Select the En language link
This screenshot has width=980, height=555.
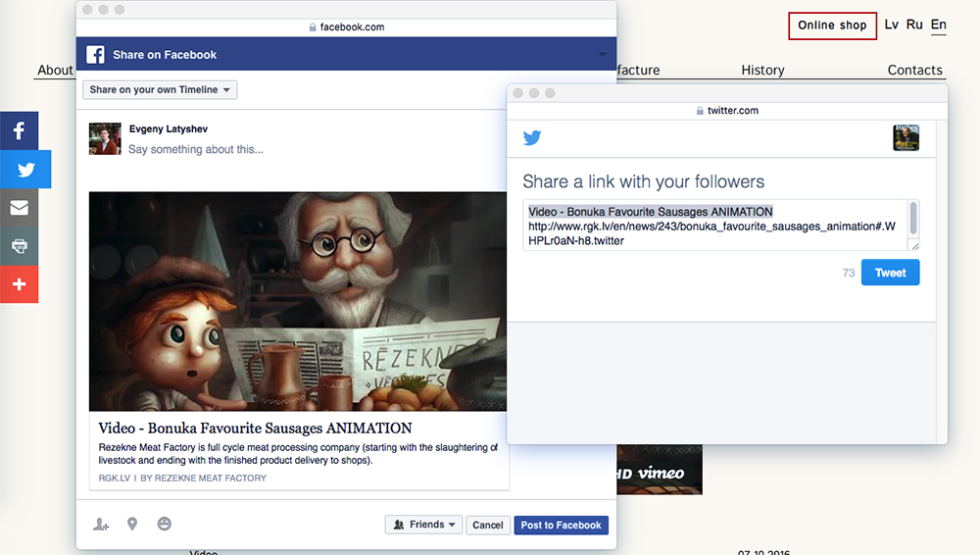(x=938, y=25)
